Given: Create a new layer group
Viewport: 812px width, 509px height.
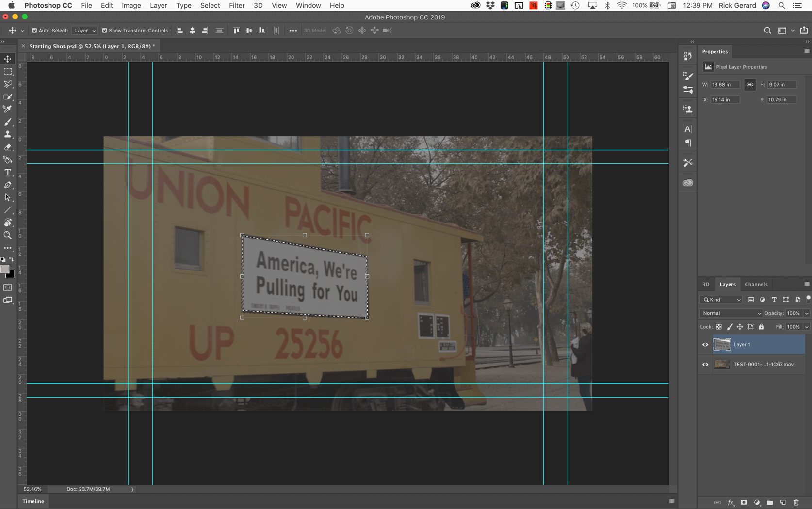Looking at the screenshot, I should click(770, 503).
